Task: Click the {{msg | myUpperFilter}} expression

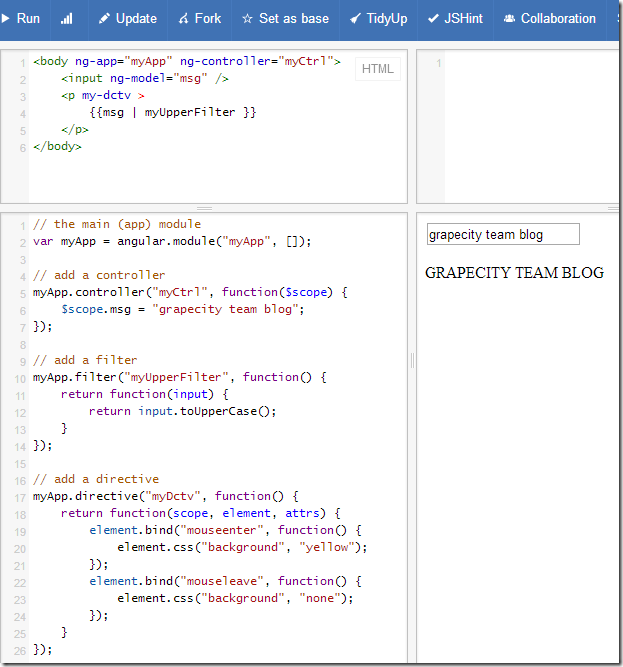Action: tap(172, 112)
